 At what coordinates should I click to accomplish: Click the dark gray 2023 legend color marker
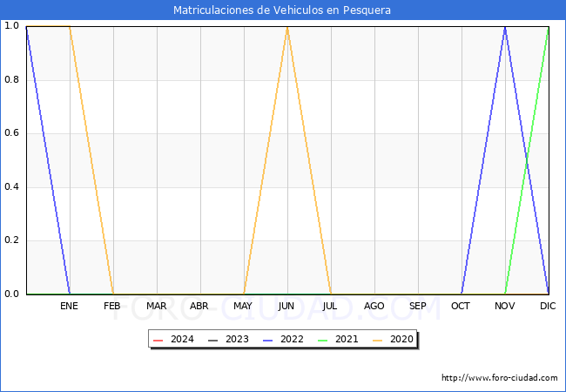(x=213, y=341)
